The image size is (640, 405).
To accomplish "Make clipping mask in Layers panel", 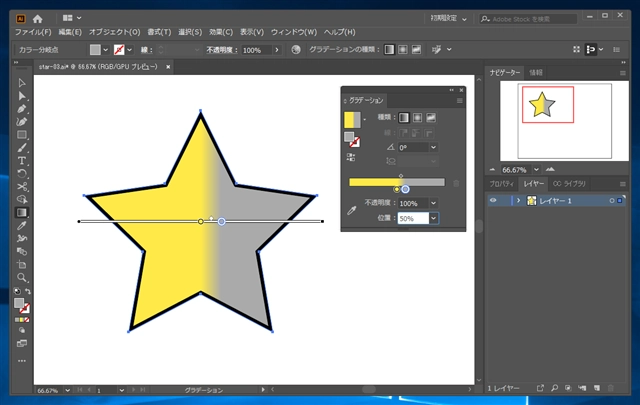I will 568,388.
